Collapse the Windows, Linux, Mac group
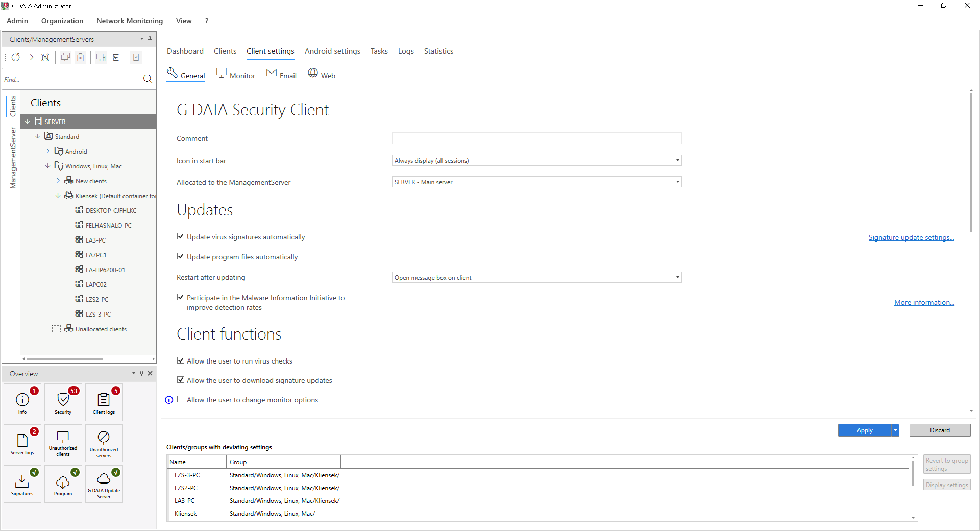Screen dimensions: 980x531 point(48,166)
